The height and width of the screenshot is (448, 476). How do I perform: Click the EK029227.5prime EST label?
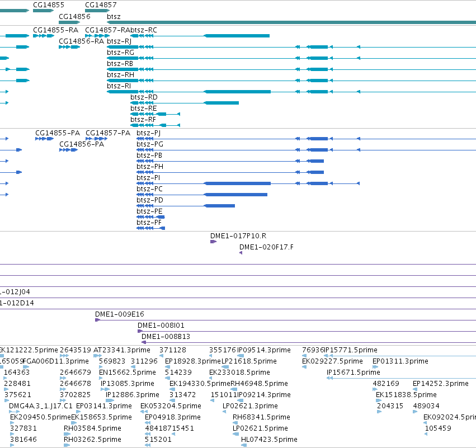(332, 361)
